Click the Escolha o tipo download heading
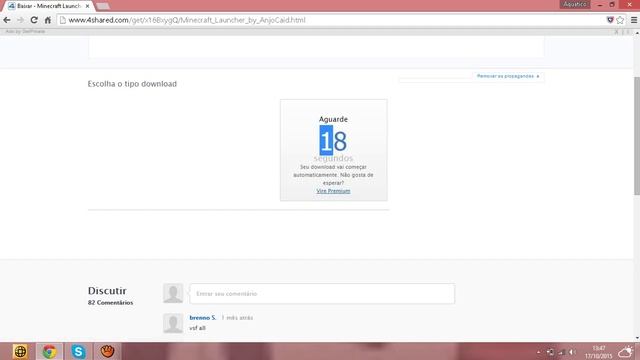The height and width of the screenshot is (360, 640). [x=132, y=84]
